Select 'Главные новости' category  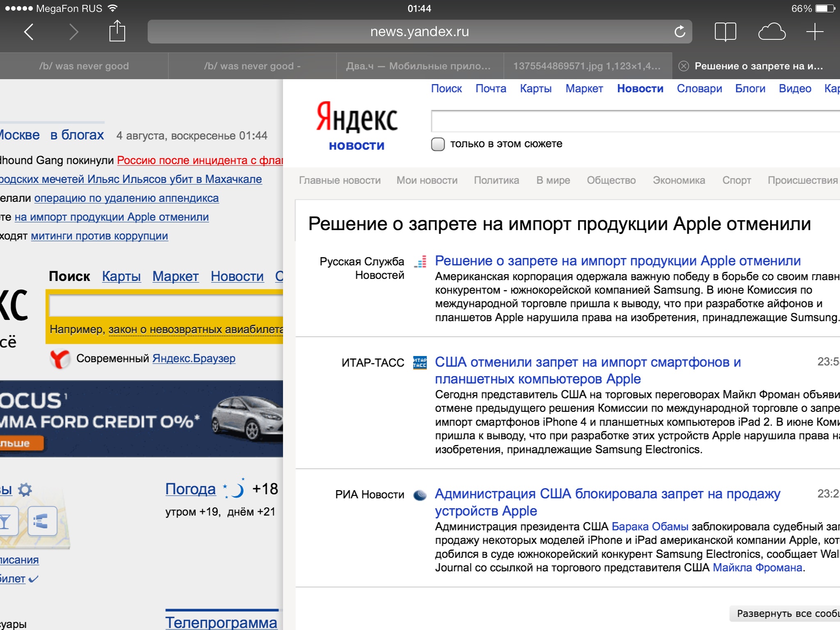pyautogui.click(x=340, y=180)
